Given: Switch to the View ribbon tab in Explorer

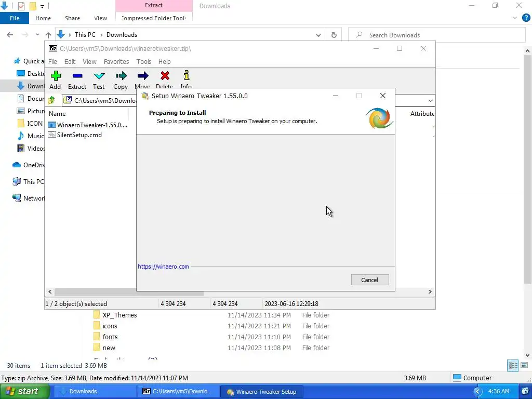Looking at the screenshot, I should [100, 18].
